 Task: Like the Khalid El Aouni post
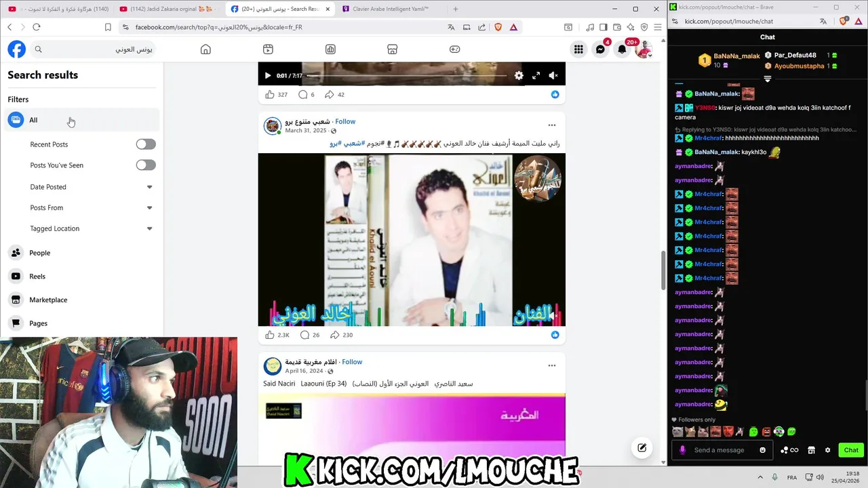[270, 335]
